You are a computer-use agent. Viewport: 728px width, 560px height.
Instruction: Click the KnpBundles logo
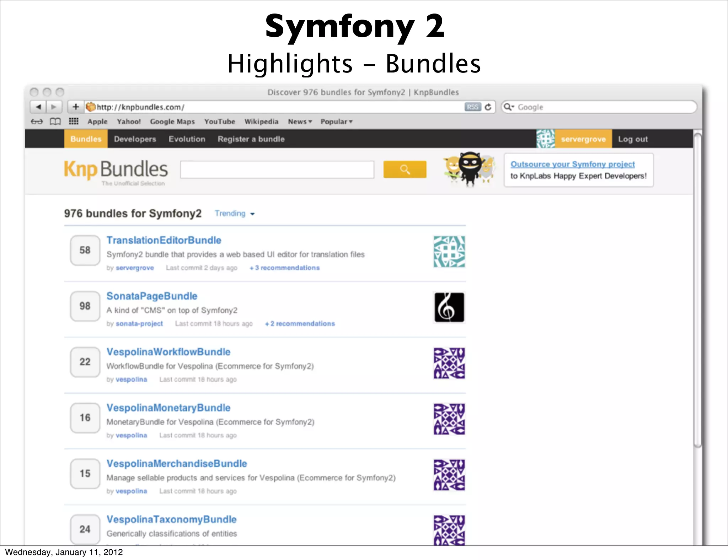click(116, 172)
